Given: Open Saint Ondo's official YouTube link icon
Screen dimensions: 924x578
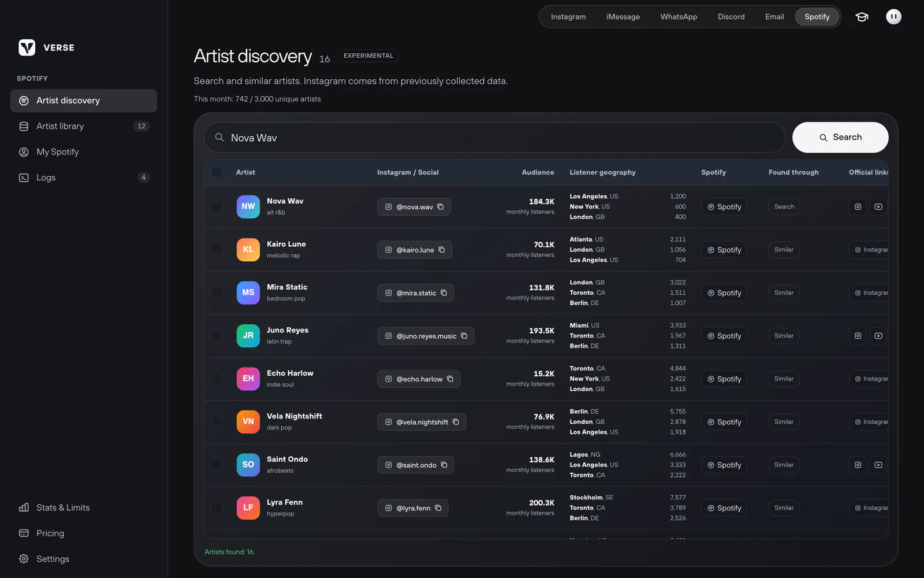Looking at the screenshot, I should coord(878,465).
